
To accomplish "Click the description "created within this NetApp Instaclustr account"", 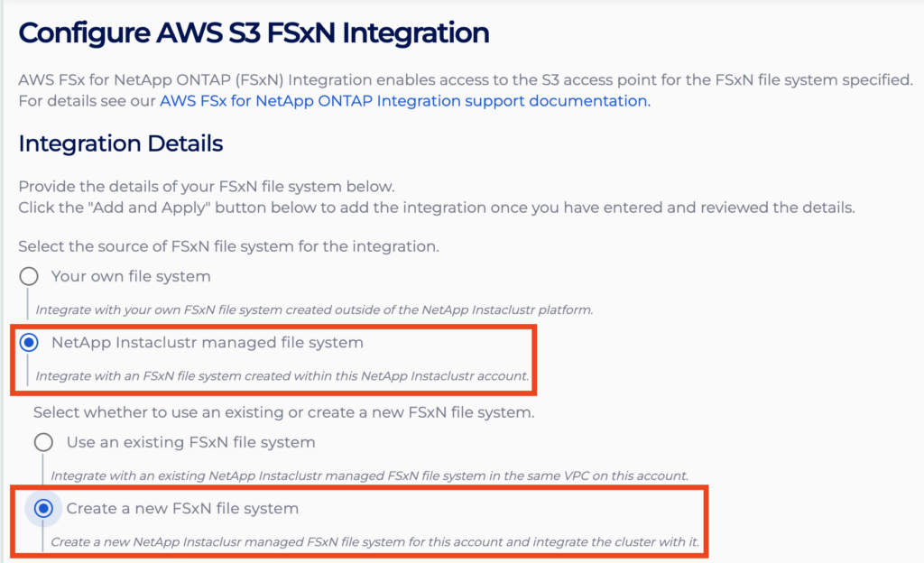I will pos(282,375).
